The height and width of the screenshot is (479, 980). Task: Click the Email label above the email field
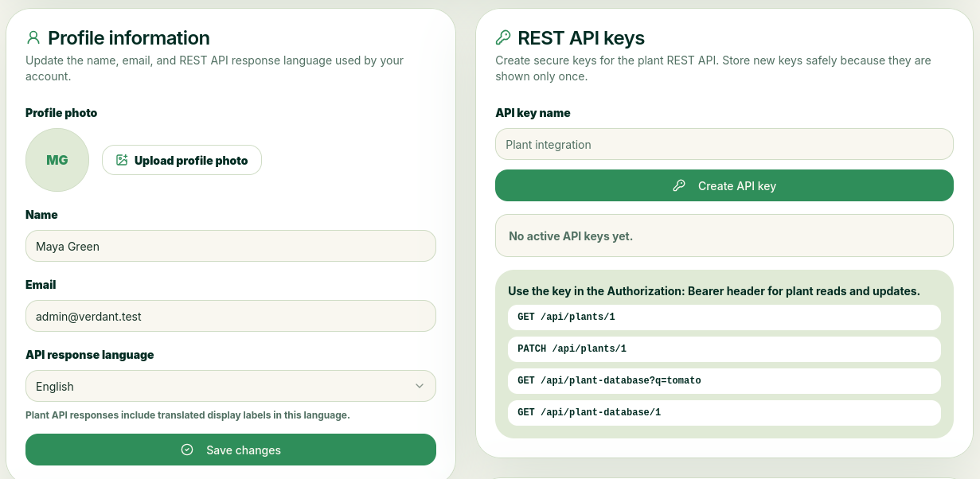[41, 285]
